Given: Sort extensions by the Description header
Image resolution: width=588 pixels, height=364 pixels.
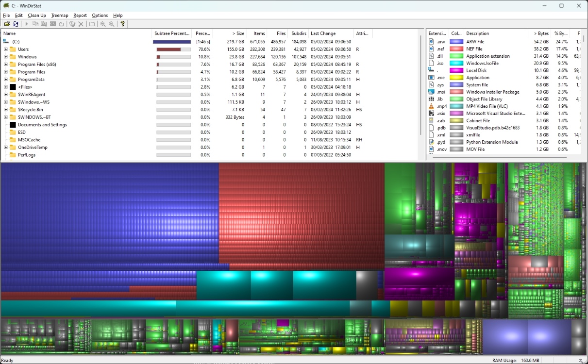Looking at the screenshot, I should click(477, 33).
